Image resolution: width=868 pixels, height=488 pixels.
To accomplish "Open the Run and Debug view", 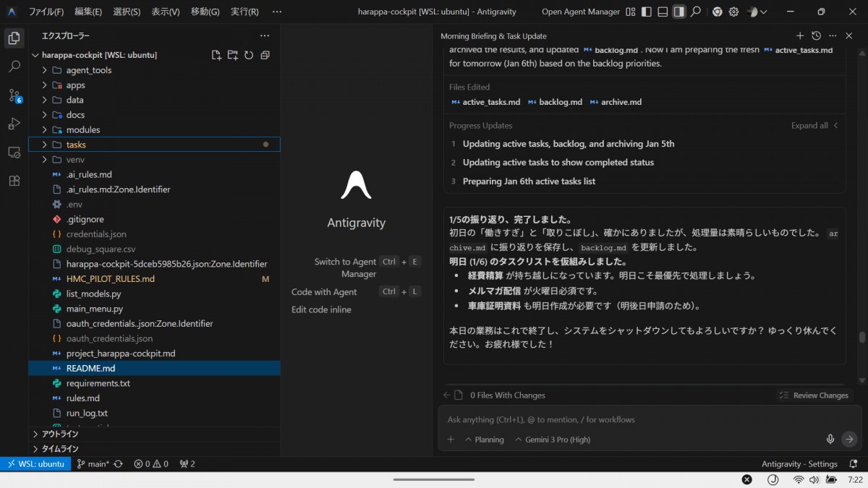I will (14, 124).
